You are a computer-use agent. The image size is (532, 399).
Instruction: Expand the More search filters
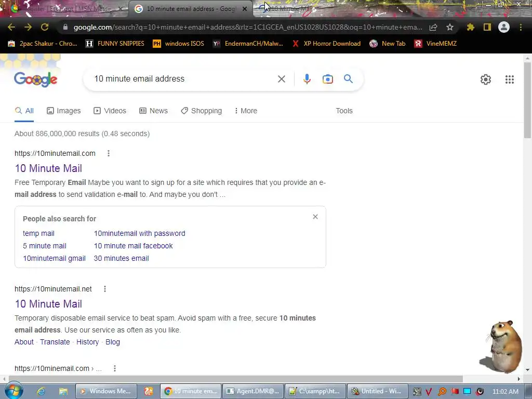click(246, 111)
